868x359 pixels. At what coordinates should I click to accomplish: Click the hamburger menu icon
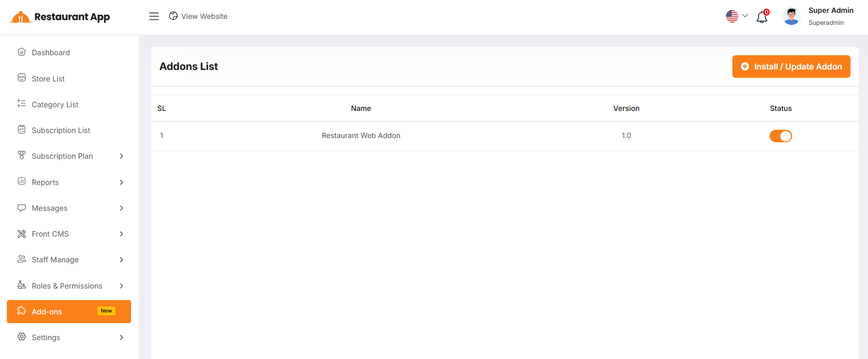(x=154, y=17)
